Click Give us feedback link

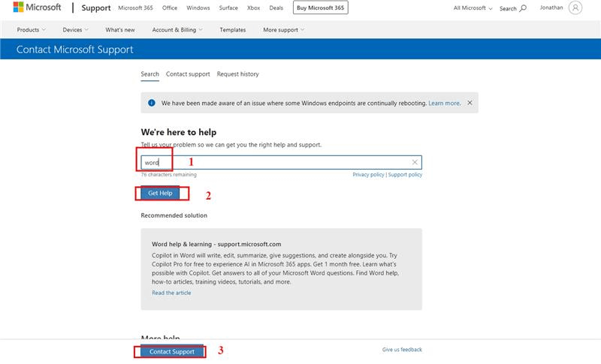pos(402,350)
